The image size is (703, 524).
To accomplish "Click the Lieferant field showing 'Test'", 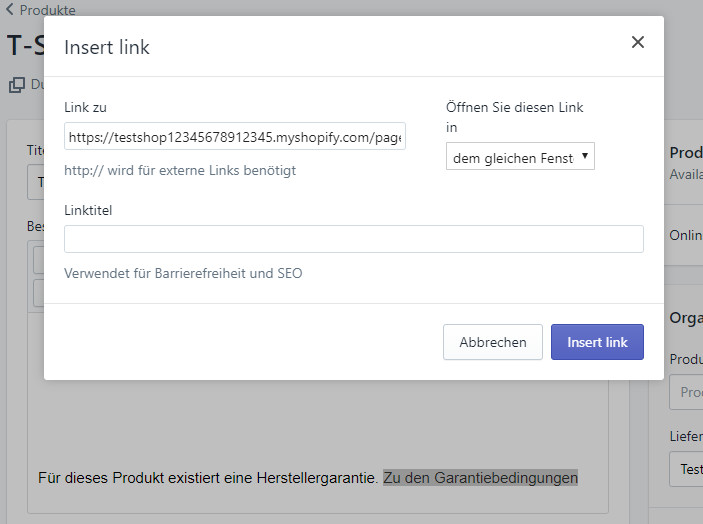I will click(688, 468).
